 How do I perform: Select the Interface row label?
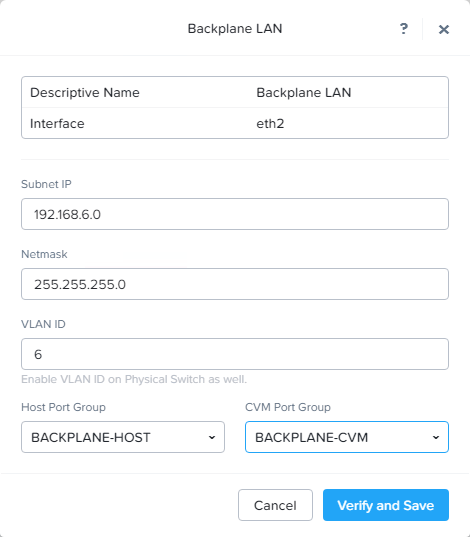[x=57, y=123]
